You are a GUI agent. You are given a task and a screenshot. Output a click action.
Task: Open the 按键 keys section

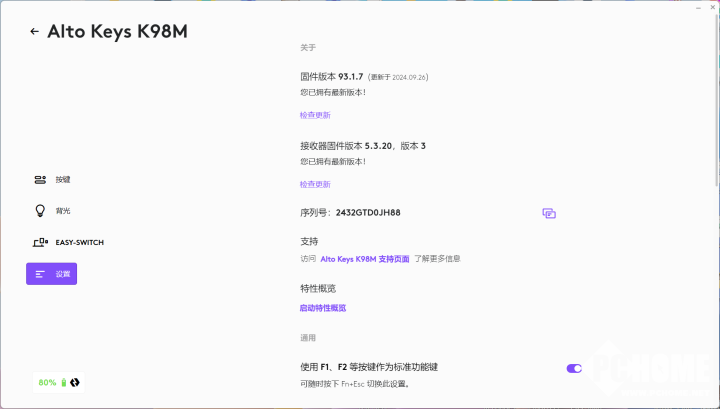(52, 179)
